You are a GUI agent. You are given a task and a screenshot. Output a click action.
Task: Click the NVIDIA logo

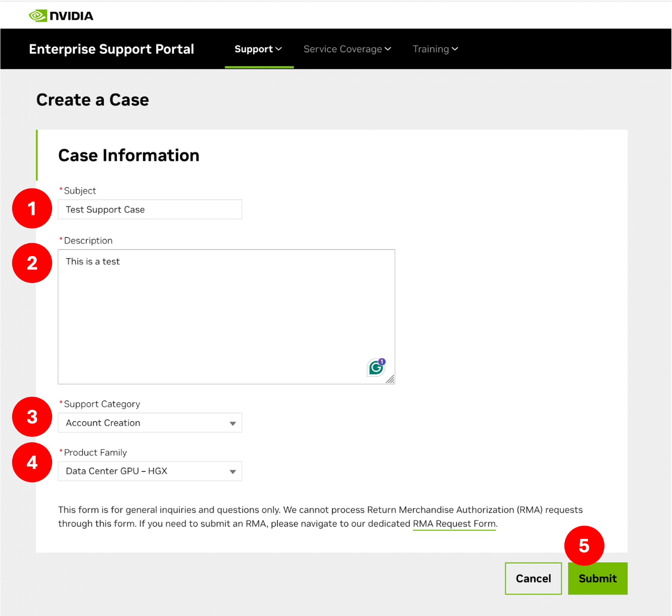(61, 16)
